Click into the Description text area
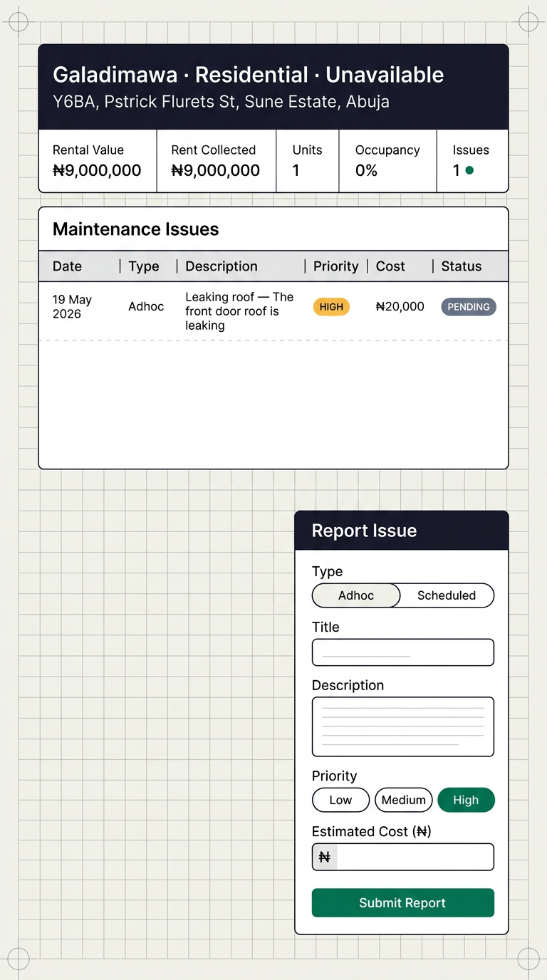547x980 pixels. [x=403, y=726]
